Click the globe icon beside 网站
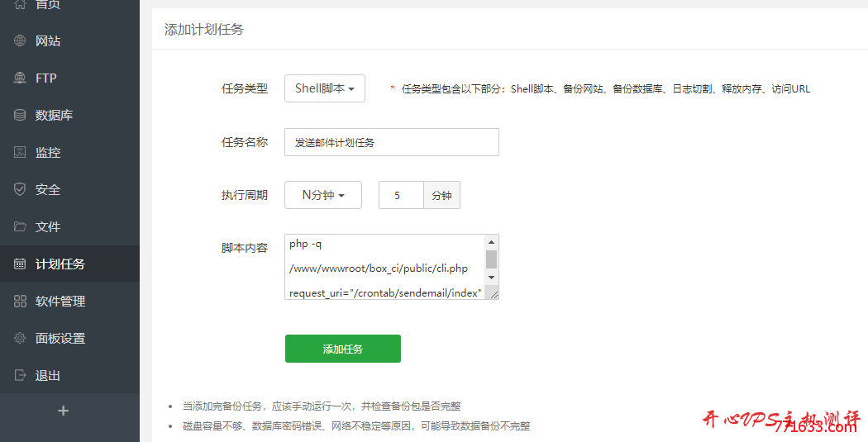The height and width of the screenshot is (442, 868). [20, 40]
